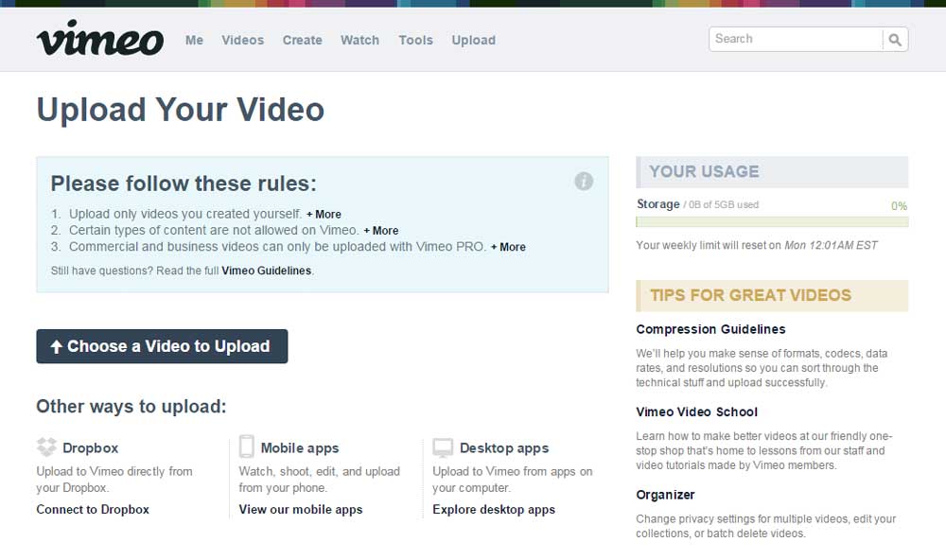This screenshot has width=946, height=560.
Task: Open the Create menu
Action: click(303, 40)
